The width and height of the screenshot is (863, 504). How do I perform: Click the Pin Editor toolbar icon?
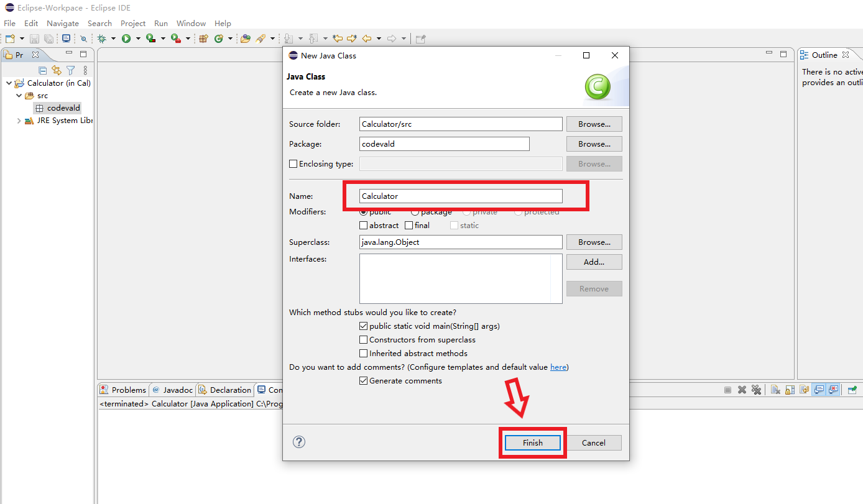420,39
